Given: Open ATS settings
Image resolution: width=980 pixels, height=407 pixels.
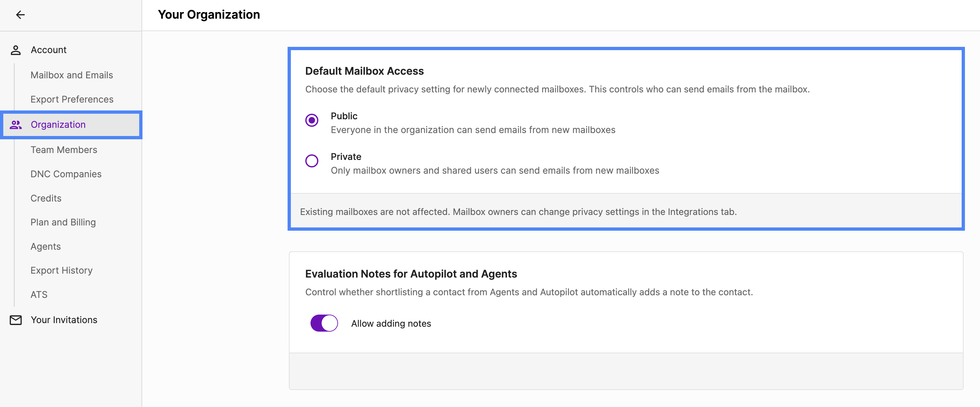Looking at the screenshot, I should (x=39, y=294).
